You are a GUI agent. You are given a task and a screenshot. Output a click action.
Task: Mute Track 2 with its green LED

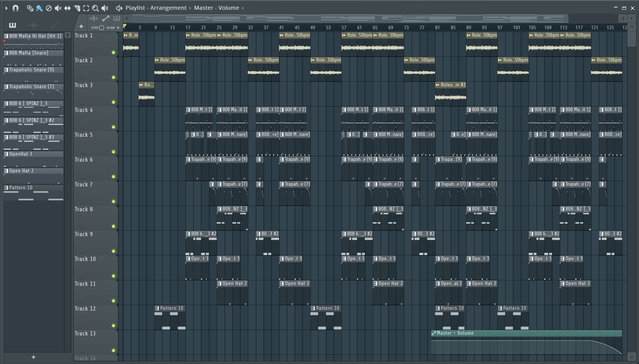pos(113,77)
